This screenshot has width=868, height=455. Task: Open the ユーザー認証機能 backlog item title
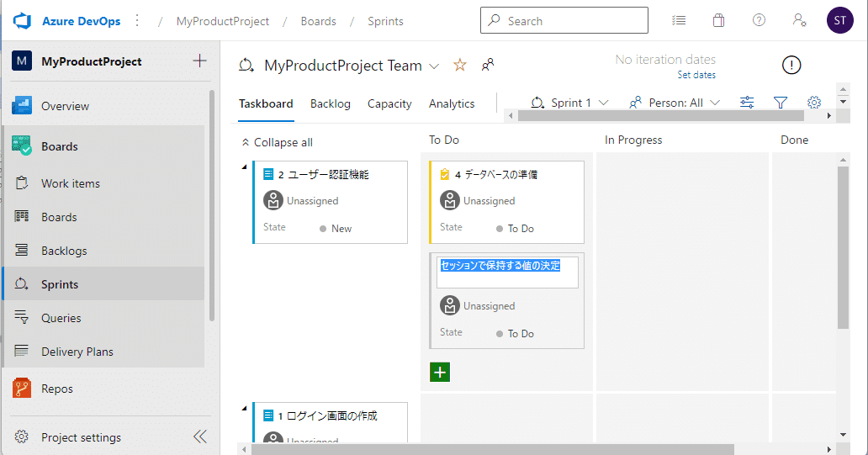328,174
